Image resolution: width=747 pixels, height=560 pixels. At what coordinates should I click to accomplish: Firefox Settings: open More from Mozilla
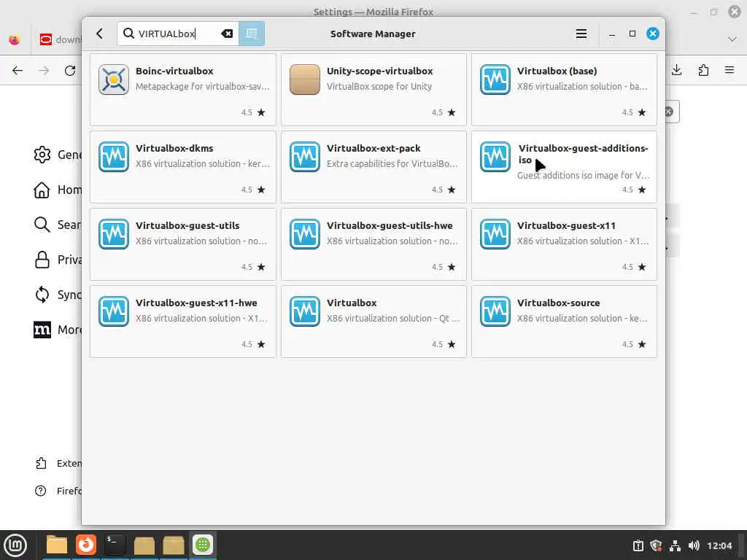[58, 330]
